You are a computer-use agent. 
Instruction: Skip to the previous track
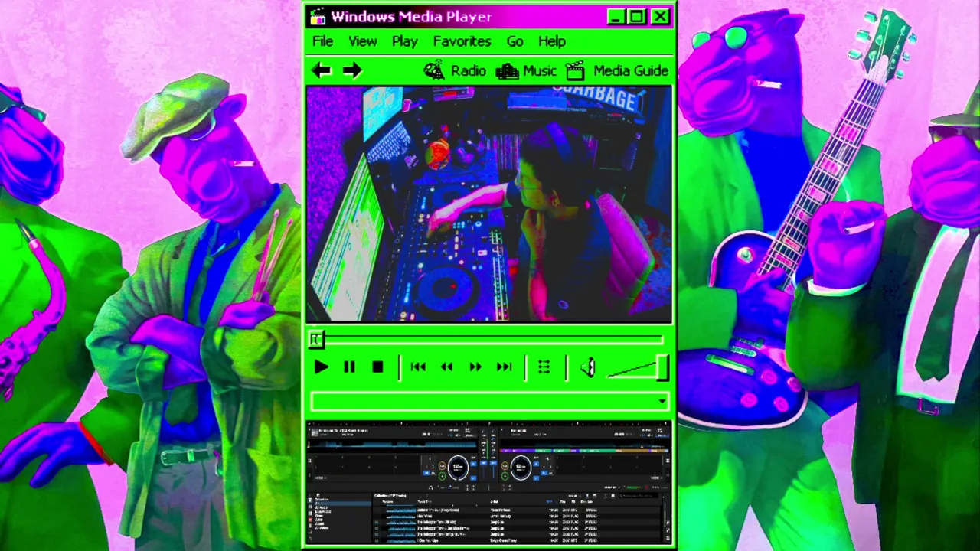coord(418,368)
